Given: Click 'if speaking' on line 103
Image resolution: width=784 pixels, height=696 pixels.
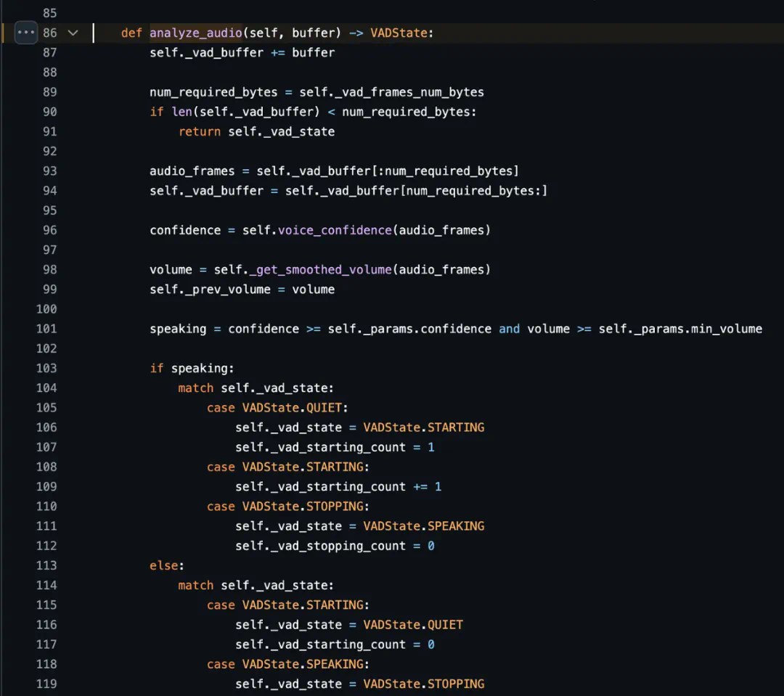Looking at the screenshot, I should (x=192, y=368).
